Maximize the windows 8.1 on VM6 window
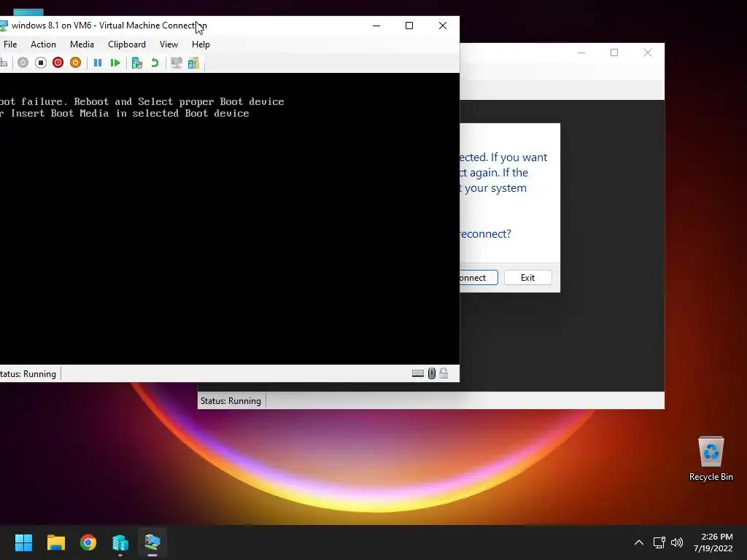Image resolution: width=747 pixels, height=560 pixels. (x=409, y=26)
